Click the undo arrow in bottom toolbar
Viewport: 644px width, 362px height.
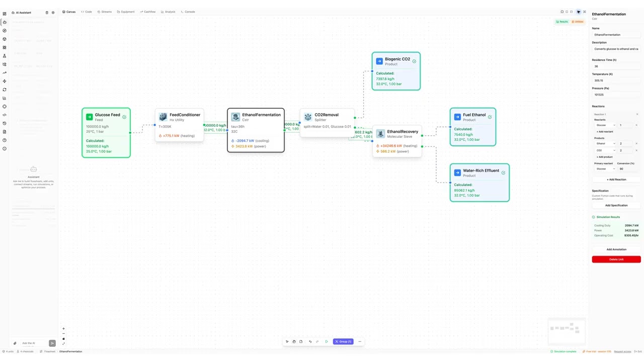coord(310,341)
